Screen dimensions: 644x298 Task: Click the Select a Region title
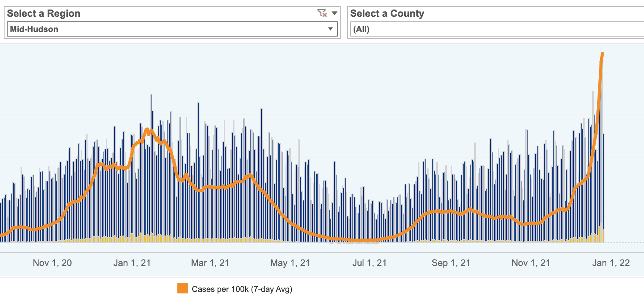44,14
